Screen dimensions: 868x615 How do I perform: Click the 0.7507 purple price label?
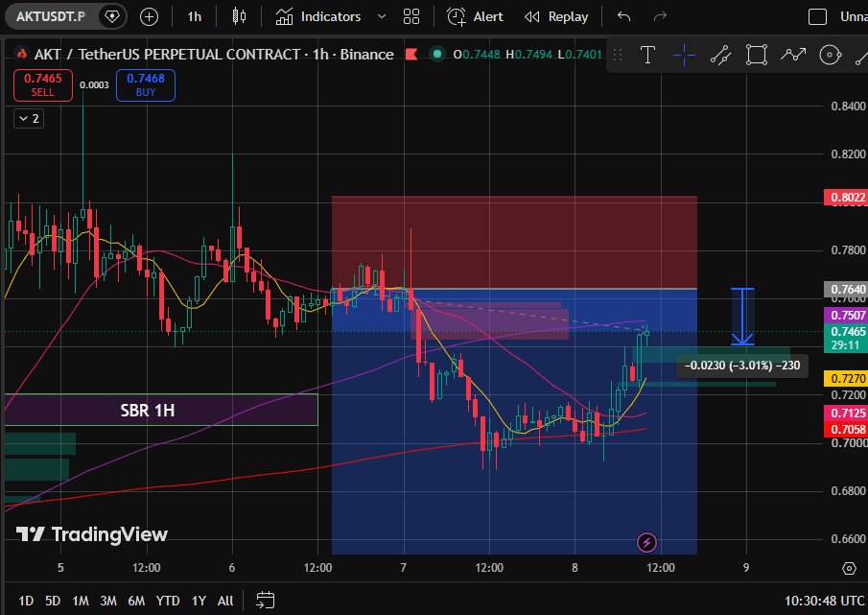click(x=846, y=315)
